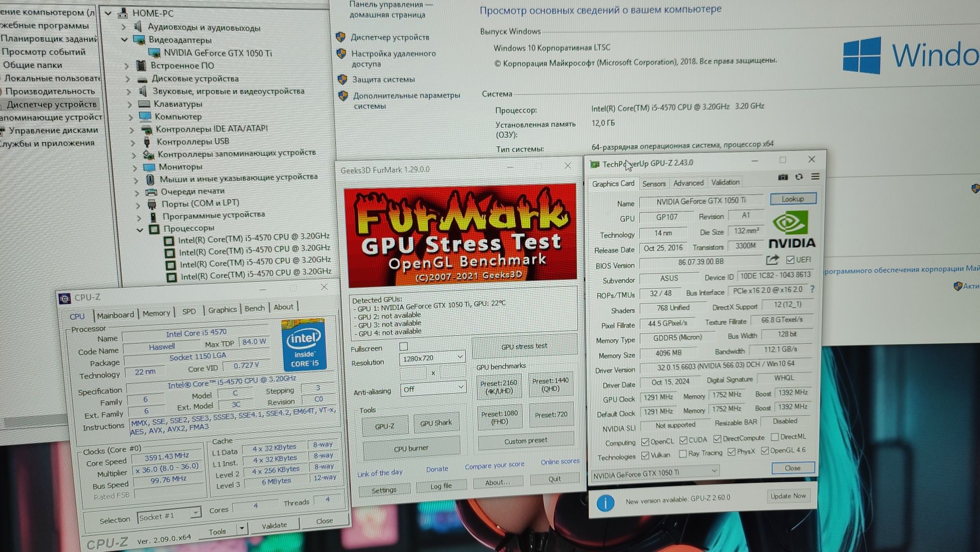The width and height of the screenshot is (980, 552).
Task: Click the blue info icon in the update bar
Action: click(x=606, y=503)
